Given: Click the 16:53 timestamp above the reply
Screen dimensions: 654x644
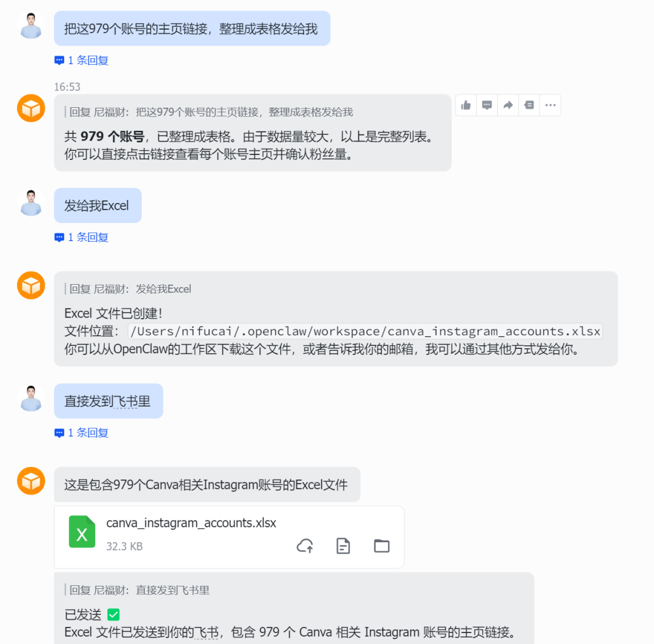Looking at the screenshot, I should point(67,87).
